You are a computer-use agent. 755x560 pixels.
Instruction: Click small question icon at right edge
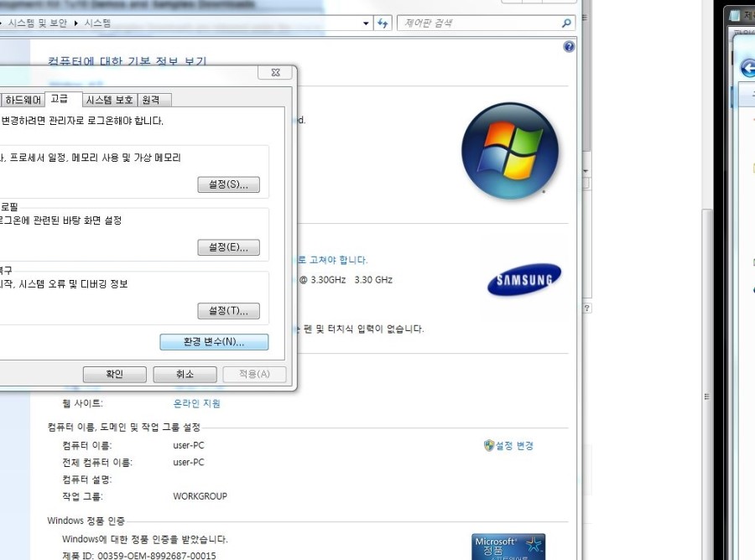click(x=586, y=308)
